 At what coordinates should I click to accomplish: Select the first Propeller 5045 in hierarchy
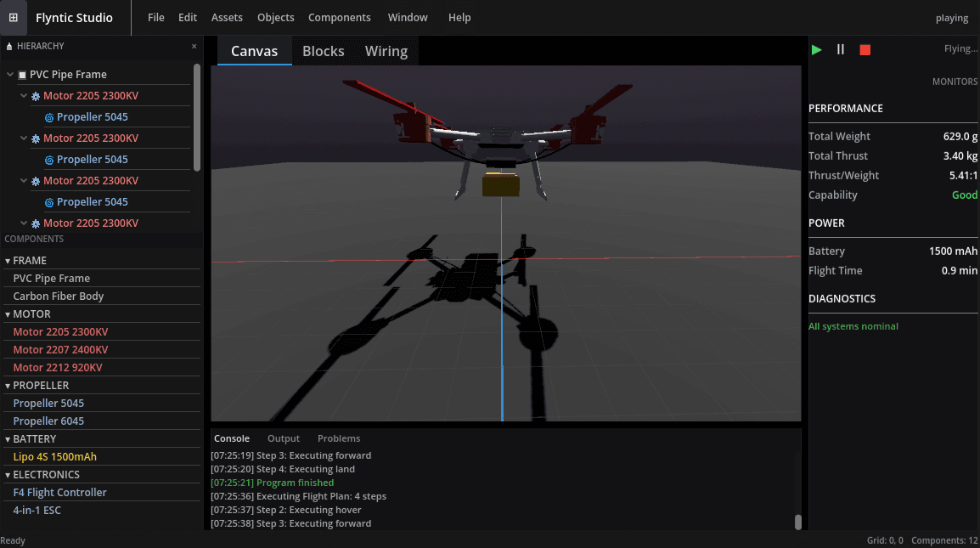click(93, 117)
